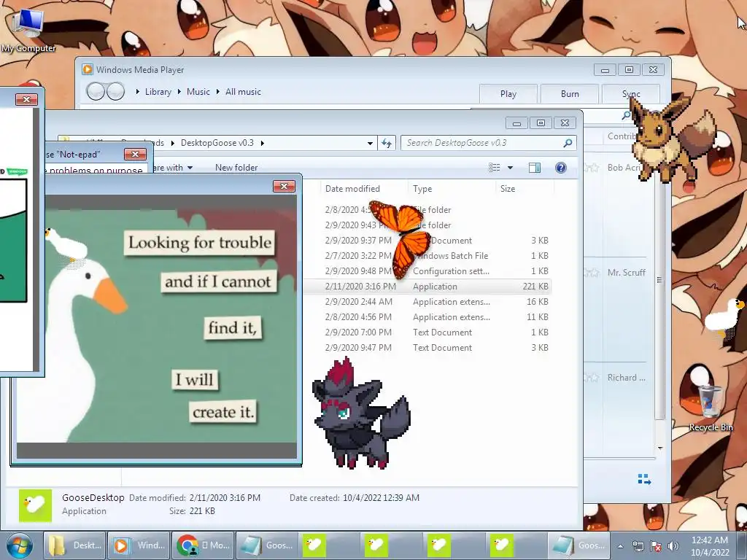
Task: Expand the arrow before DesktopGoose v0.3 breadcrumb
Action: point(172,143)
